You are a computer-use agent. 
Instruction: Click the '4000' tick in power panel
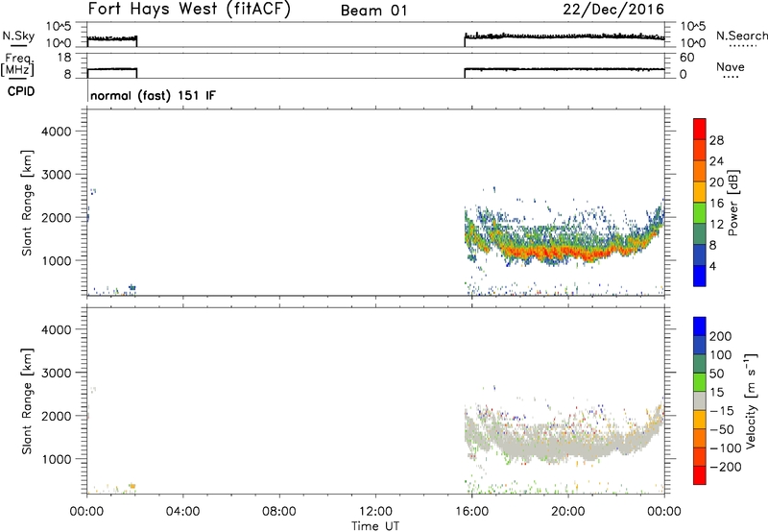coord(57,132)
